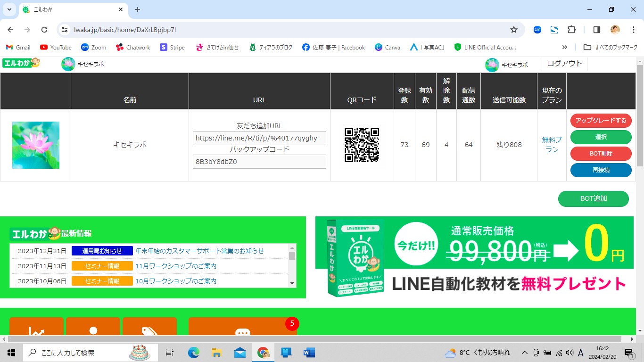Click the orange tag icon tile
Screen dimensions: 644x362
click(149, 327)
